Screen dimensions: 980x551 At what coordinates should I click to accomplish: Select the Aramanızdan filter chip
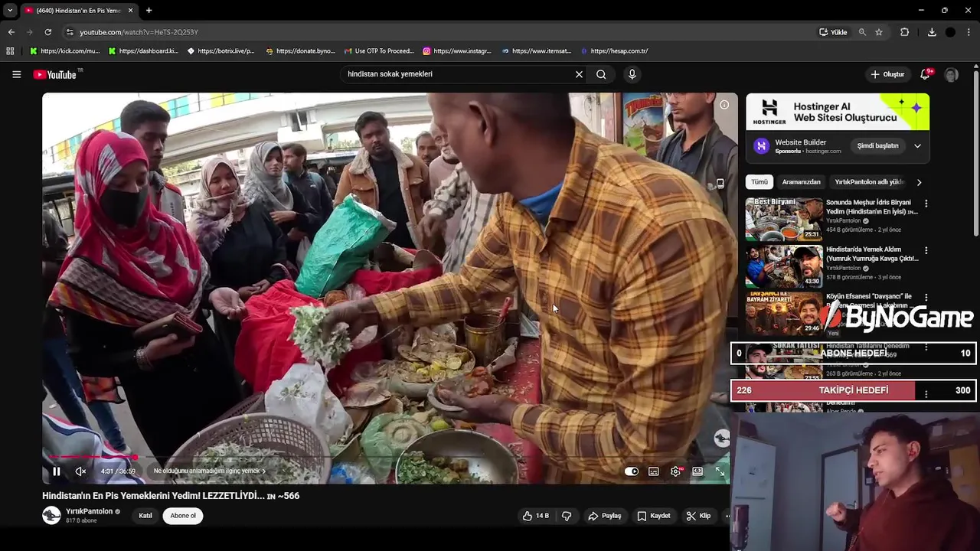[x=801, y=182]
